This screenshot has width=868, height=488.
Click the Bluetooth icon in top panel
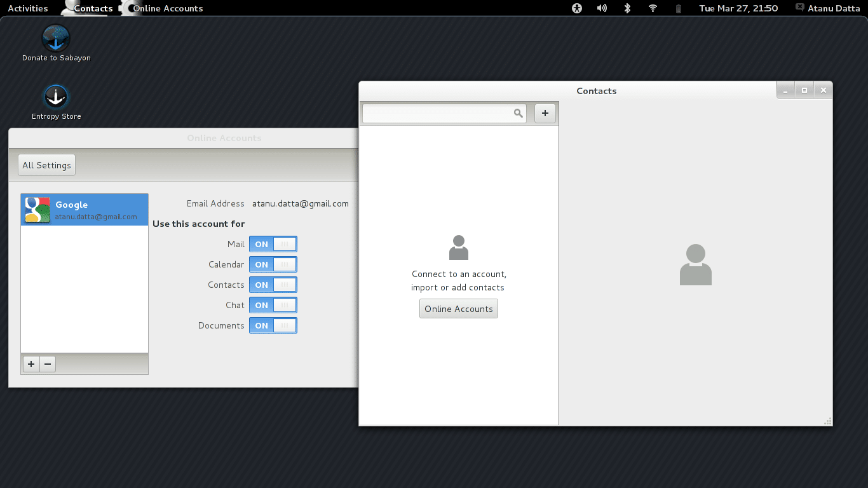[x=627, y=8]
